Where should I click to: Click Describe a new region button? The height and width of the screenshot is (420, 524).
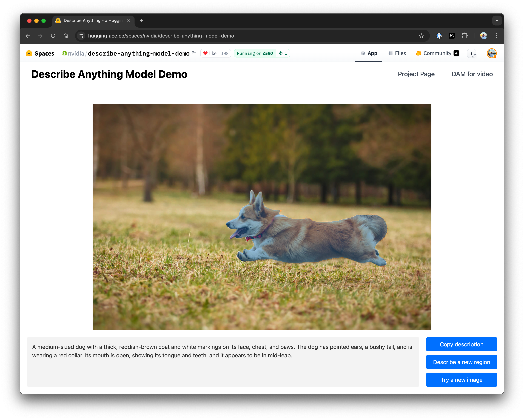click(461, 362)
